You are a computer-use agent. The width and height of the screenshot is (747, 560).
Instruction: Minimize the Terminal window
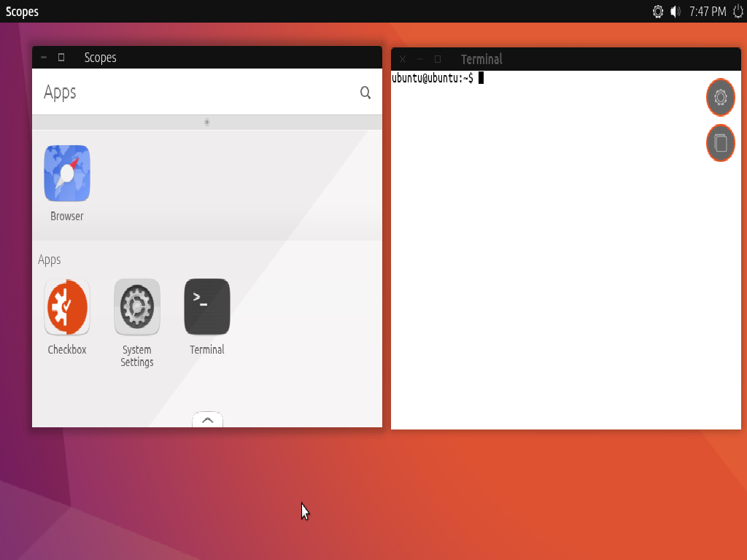pos(419,59)
